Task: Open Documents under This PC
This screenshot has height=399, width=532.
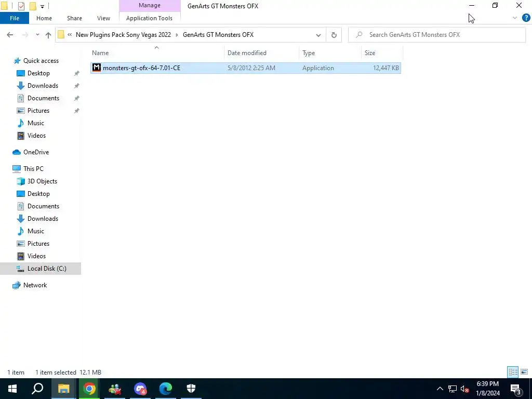Action: point(43,206)
